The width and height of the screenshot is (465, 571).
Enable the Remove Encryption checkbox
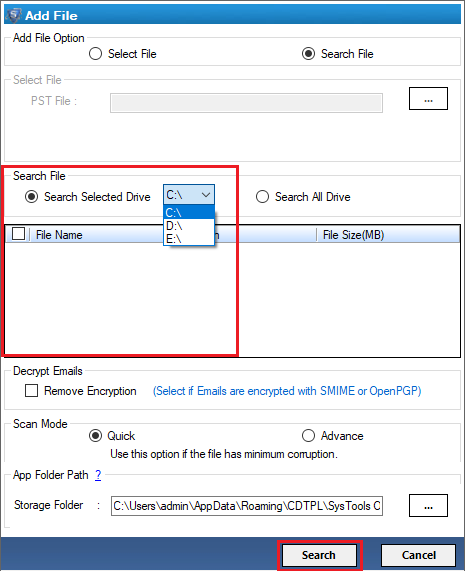(x=31, y=390)
